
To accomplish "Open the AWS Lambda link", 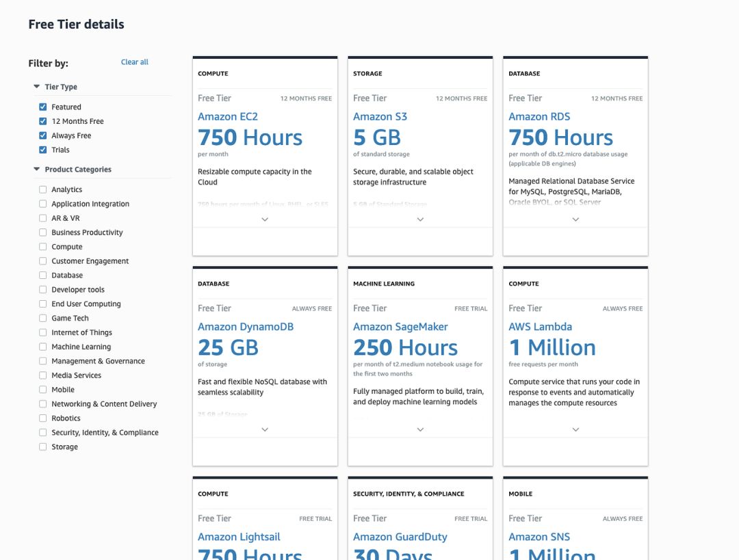I will point(540,326).
